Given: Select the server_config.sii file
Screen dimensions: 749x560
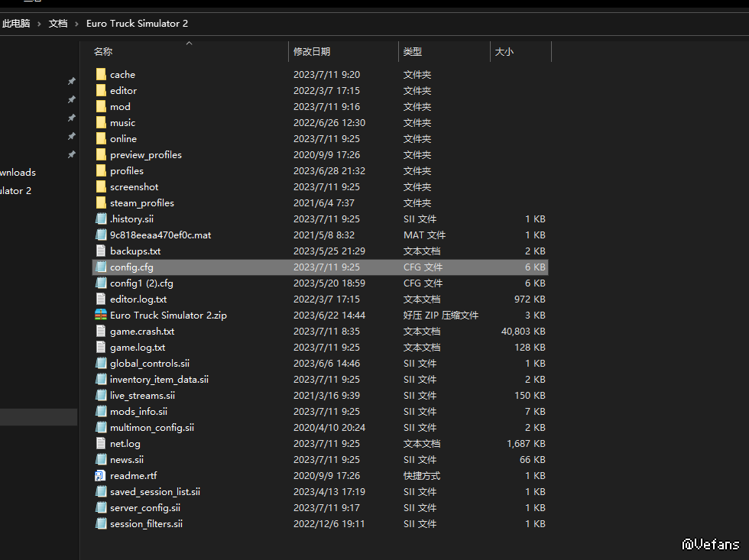Looking at the screenshot, I should [145, 507].
